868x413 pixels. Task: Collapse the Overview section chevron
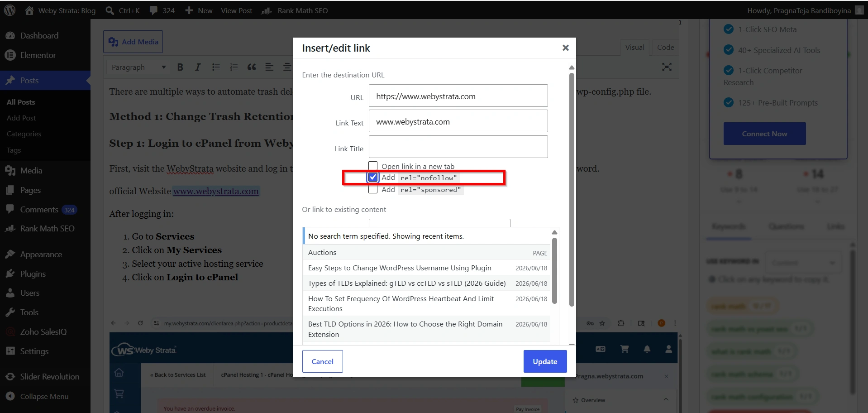[x=666, y=399]
